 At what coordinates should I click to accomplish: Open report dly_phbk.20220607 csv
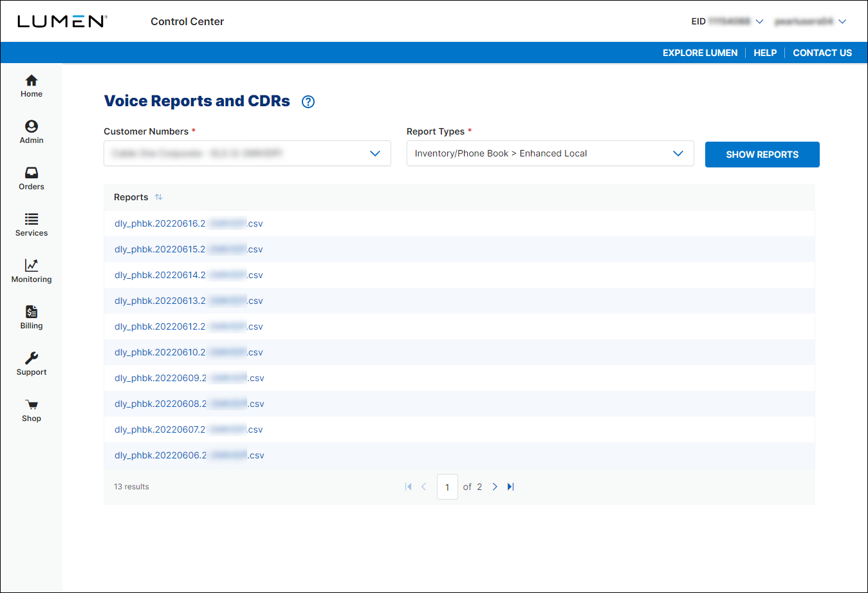pyautogui.click(x=189, y=429)
